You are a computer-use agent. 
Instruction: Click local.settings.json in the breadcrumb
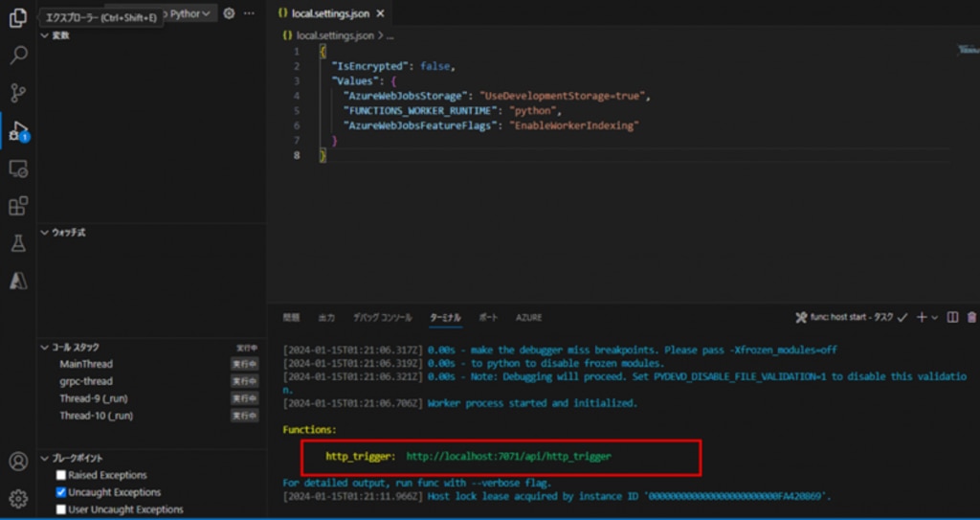[335, 35]
